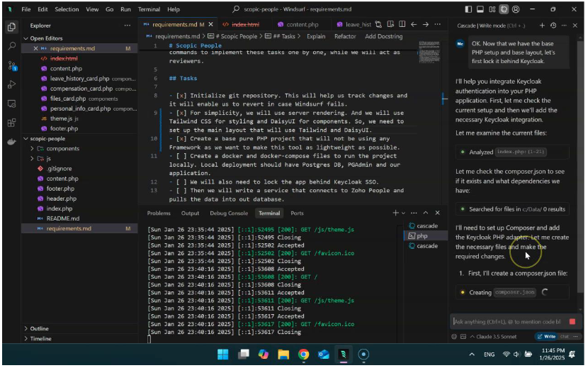Screen dimensions: 588x368
Task: Open Markdown preview to the side icon
Action: coord(390,24)
